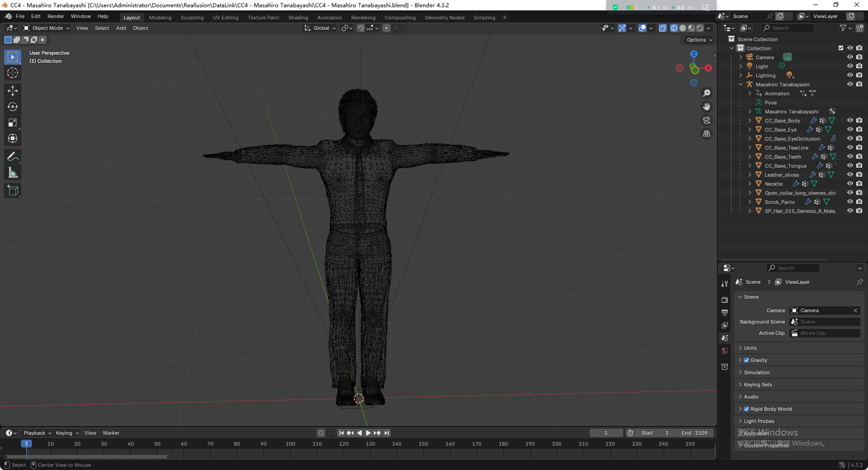The width and height of the screenshot is (868, 470).
Task: Select the Move tool in the toolbar
Action: (x=12, y=91)
